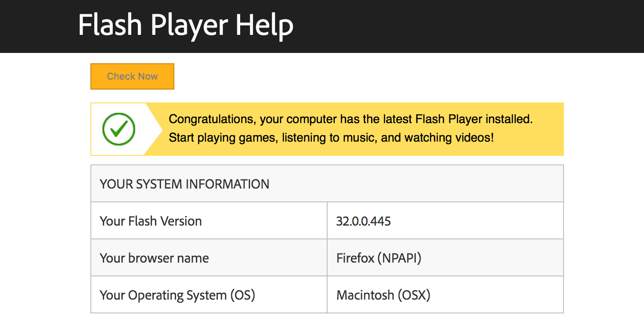The width and height of the screenshot is (644, 322).
Task: Click the Check Now button text label
Action: tap(132, 76)
